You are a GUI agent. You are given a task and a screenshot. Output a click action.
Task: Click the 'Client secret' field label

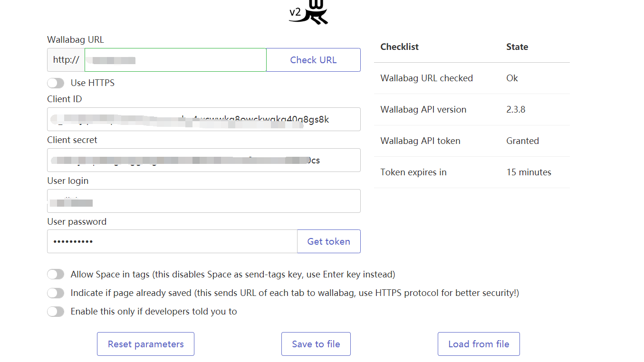pyautogui.click(x=72, y=140)
